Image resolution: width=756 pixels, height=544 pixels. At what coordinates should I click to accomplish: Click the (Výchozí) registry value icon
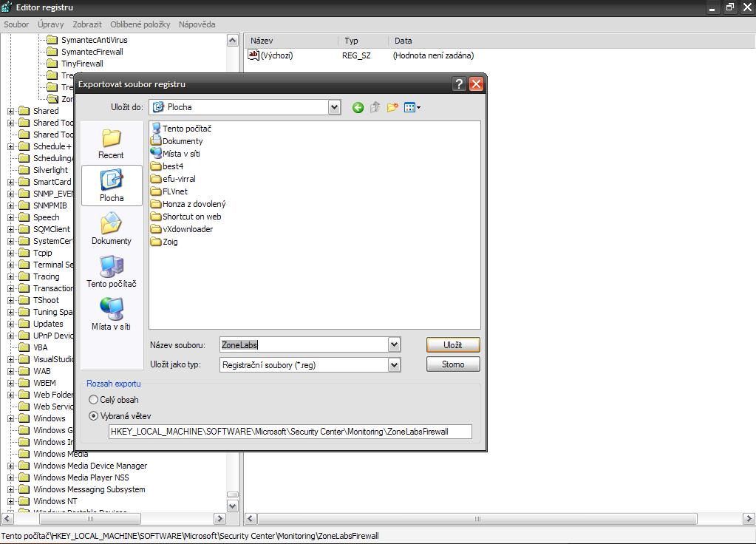[253, 55]
